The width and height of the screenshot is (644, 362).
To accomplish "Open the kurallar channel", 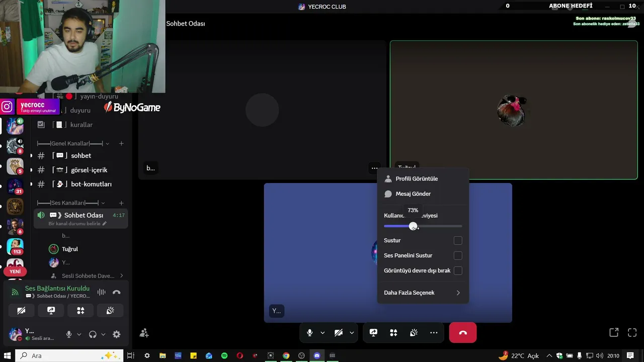I will 80,125.
